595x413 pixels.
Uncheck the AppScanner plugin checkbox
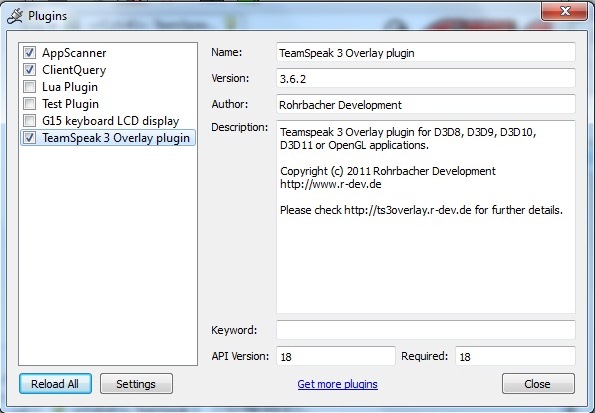pyautogui.click(x=30, y=52)
